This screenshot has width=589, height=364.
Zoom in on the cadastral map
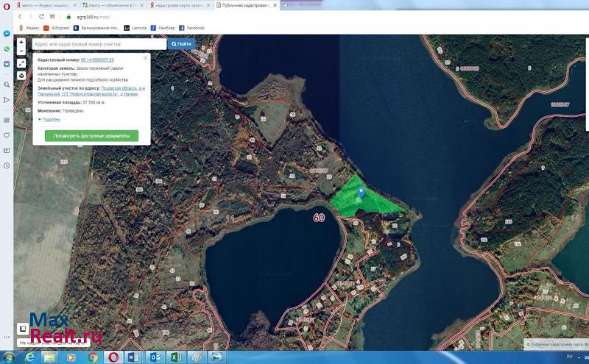pyautogui.click(x=21, y=43)
